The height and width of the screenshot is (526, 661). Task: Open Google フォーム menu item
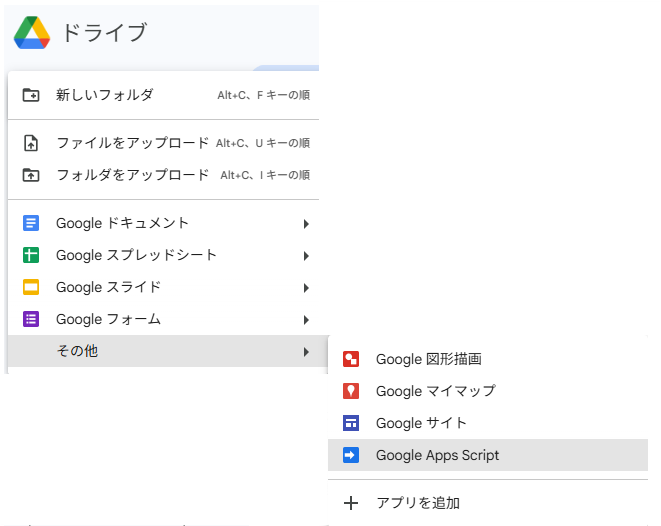(164, 319)
